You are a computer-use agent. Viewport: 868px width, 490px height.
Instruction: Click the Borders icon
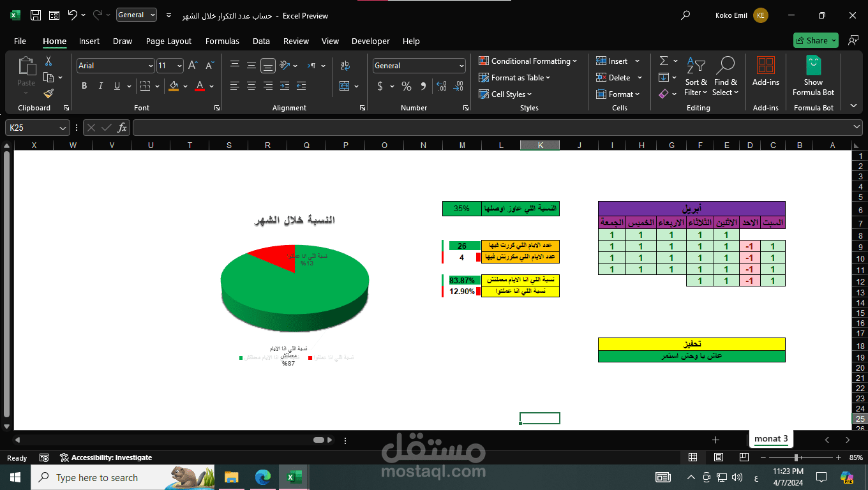tap(145, 86)
